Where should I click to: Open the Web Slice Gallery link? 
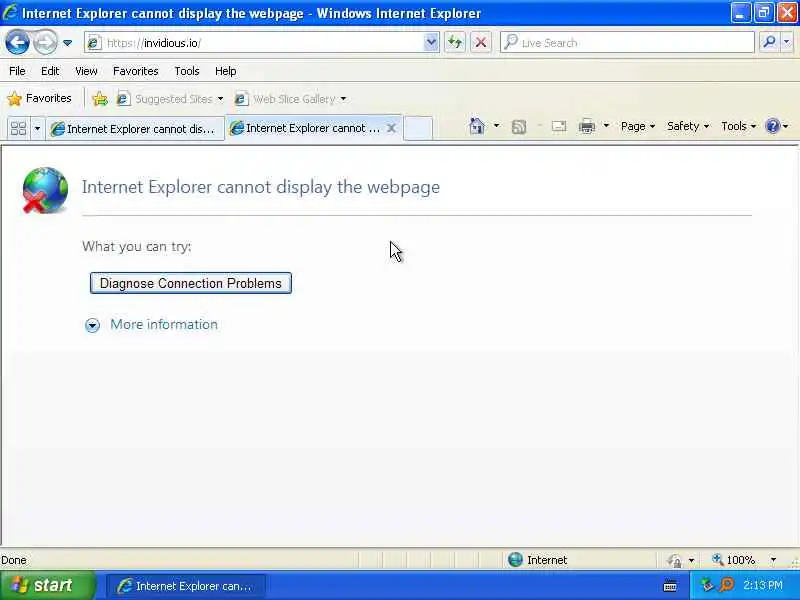tap(290, 98)
